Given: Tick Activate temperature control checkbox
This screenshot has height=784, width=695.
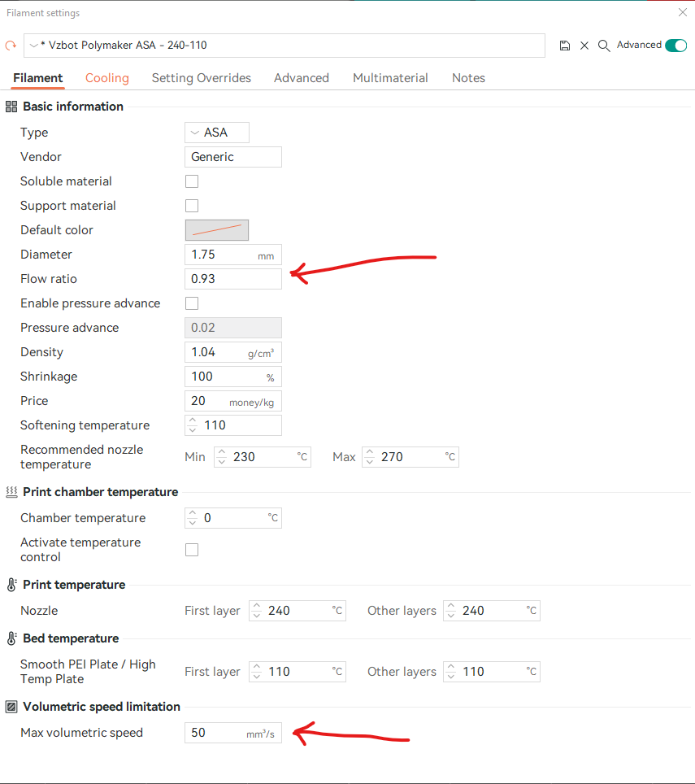Looking at the screenshot, I should click(192, 550).
